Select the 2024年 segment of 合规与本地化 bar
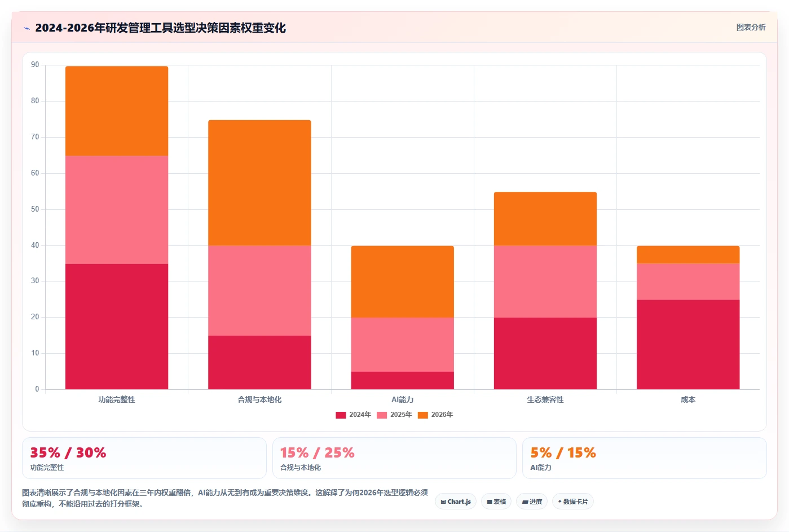Viewport: 789px width, 532px height. tap(259, 362)
